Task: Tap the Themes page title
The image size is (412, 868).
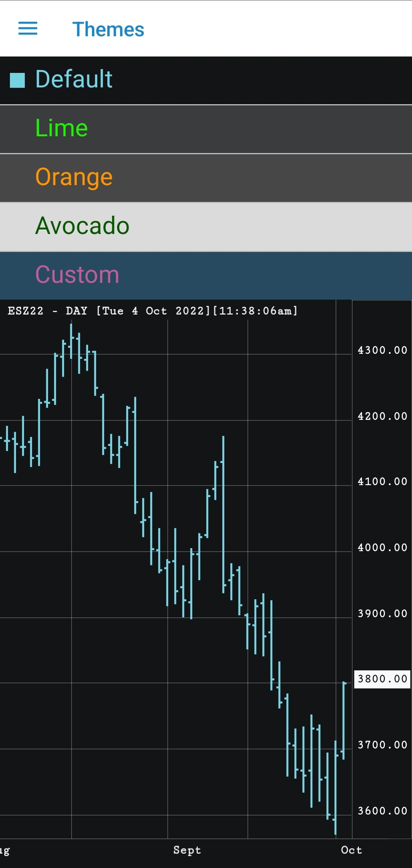Action: point(108,29)
